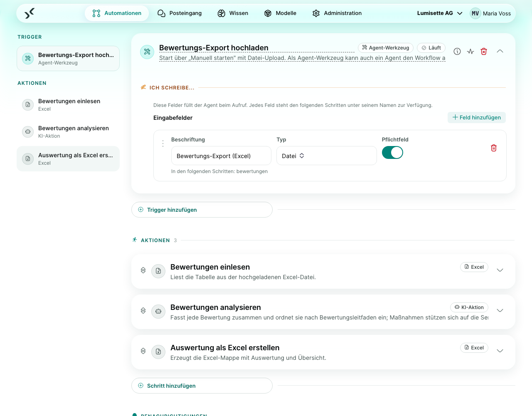Click the tool icon beside the trigger title
Viewport: 532px width, 416px height.
(x=147, y=52)
